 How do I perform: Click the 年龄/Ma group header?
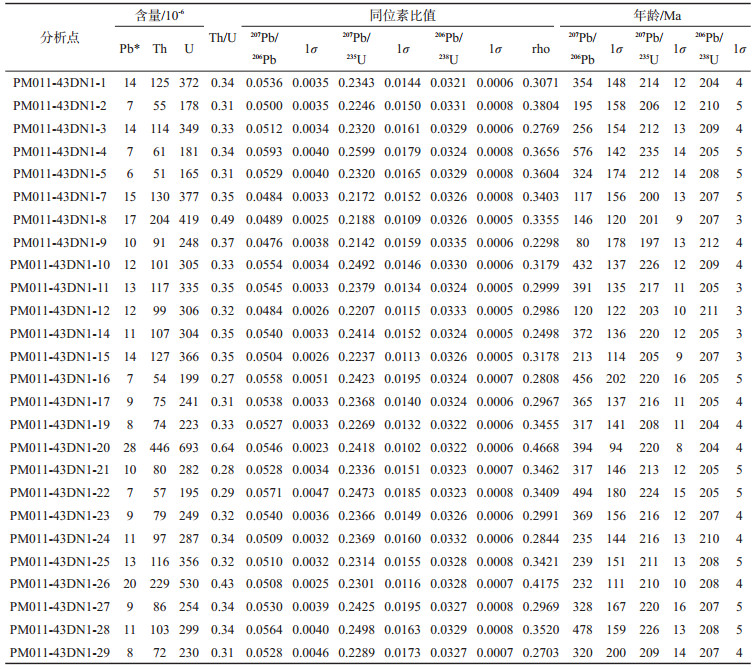[657, 15]
